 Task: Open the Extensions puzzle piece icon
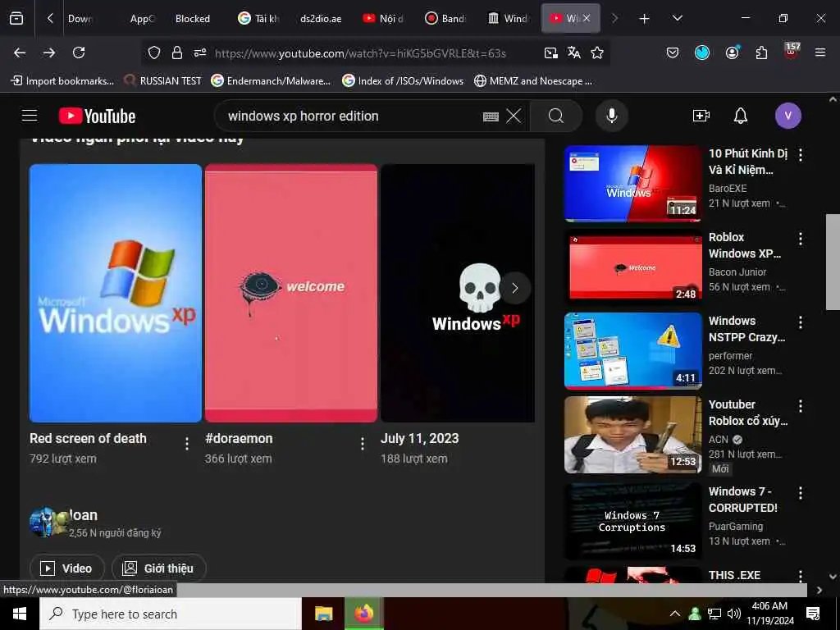[x=761, y=52]
